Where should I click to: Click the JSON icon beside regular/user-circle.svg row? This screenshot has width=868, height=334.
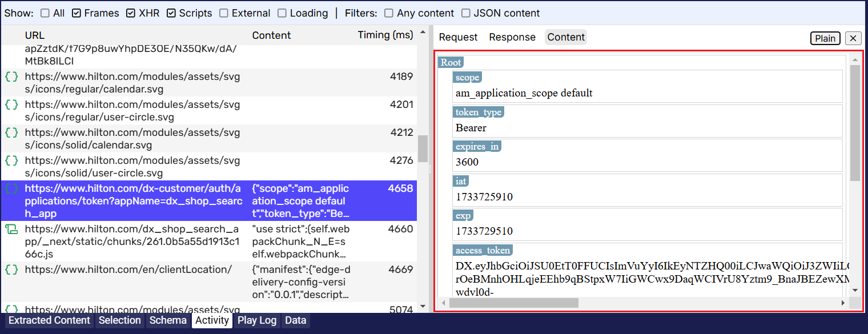tap(11, 104)
